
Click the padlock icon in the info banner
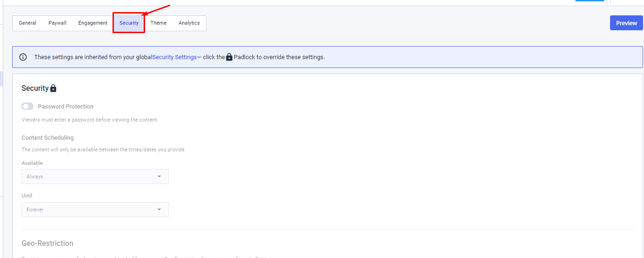pyautogui.click(x=229, y=57)
